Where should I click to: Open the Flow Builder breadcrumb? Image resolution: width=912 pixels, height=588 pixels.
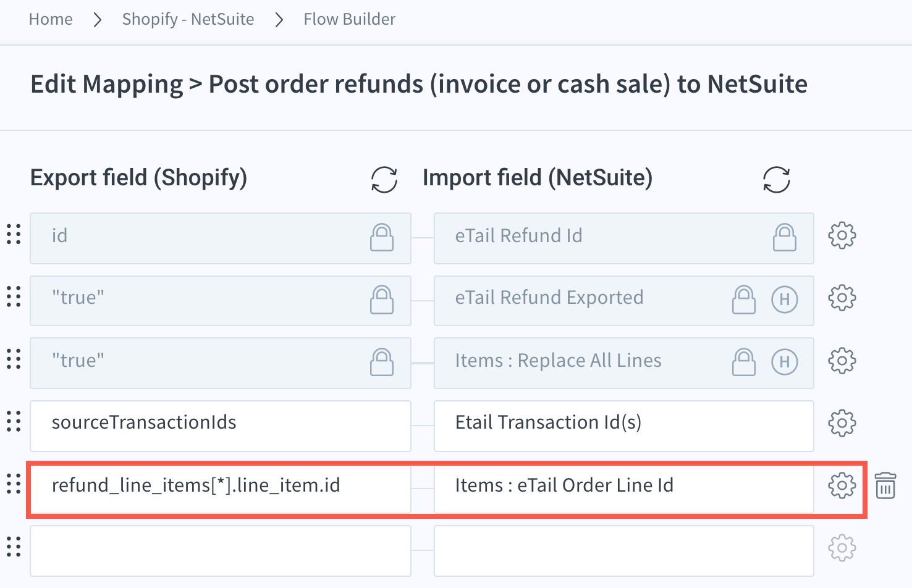tap(349, 19)
